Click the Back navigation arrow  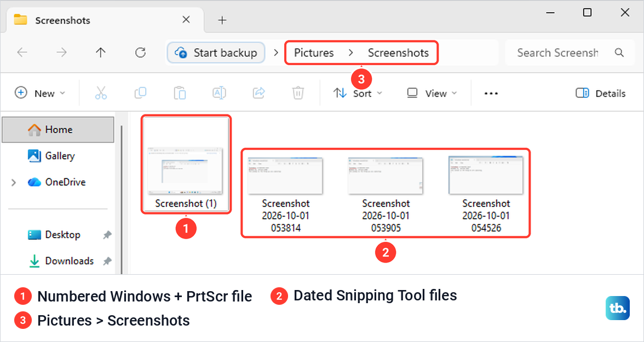[22, 53]
